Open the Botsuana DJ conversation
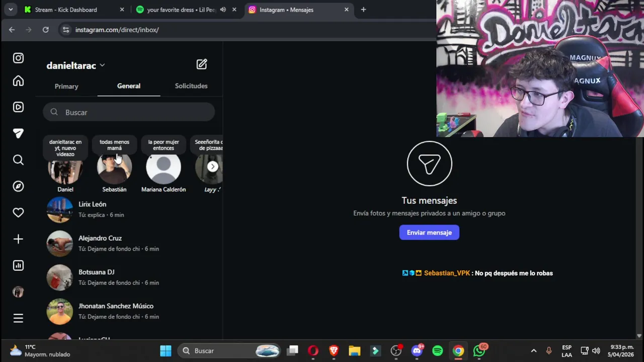Viewport: 644px width, 362px height. click(129, 277)
